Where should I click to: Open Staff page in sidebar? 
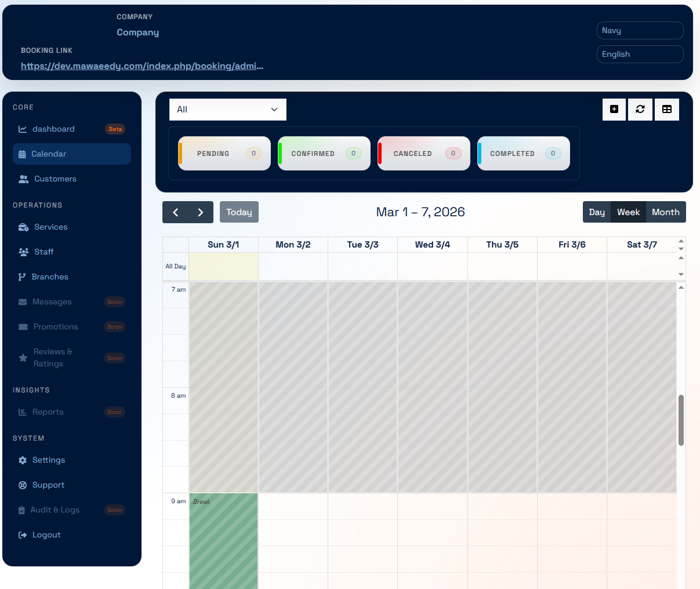(43, 252)
